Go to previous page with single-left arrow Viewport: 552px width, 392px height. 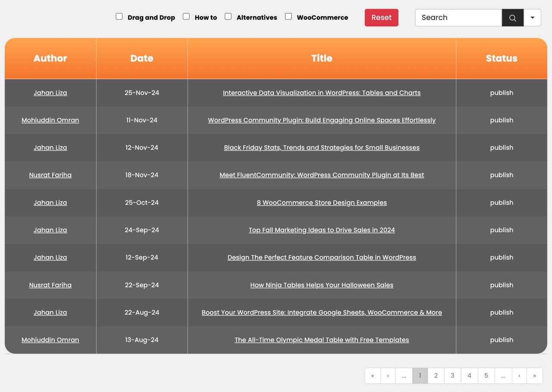click(x=388, y=376)
